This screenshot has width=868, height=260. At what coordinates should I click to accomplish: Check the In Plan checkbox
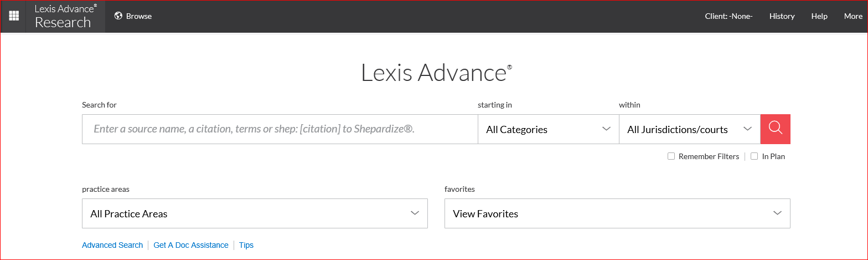coord(754,156)
